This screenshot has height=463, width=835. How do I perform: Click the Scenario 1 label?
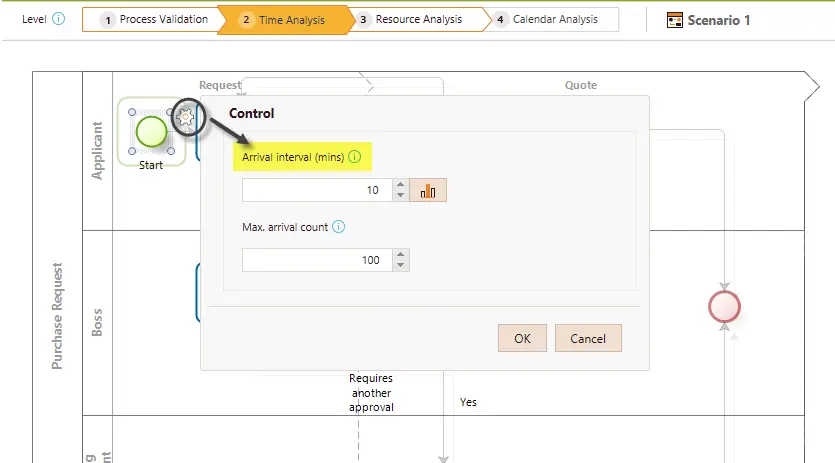718,20
